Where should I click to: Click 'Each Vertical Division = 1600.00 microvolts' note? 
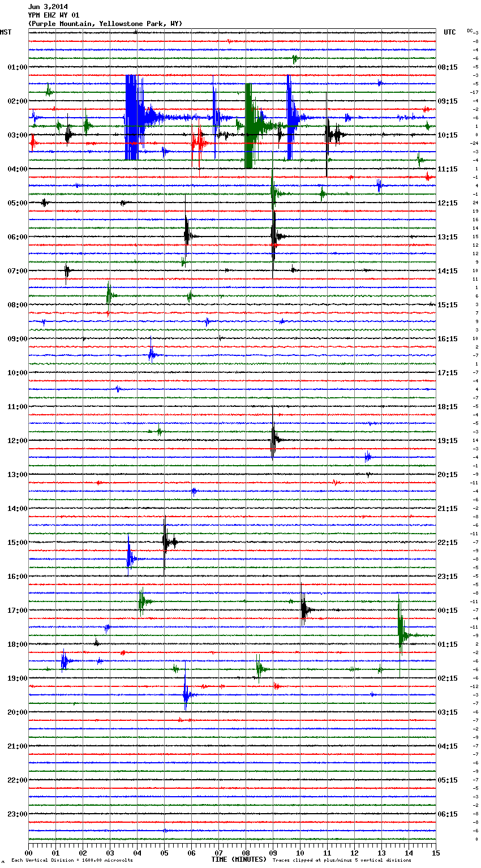[72, 860]
